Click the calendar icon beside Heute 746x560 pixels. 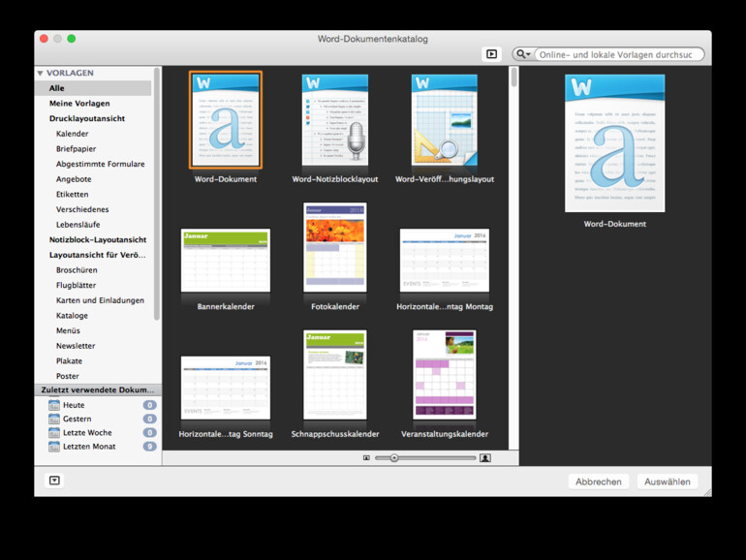(54, 405)
